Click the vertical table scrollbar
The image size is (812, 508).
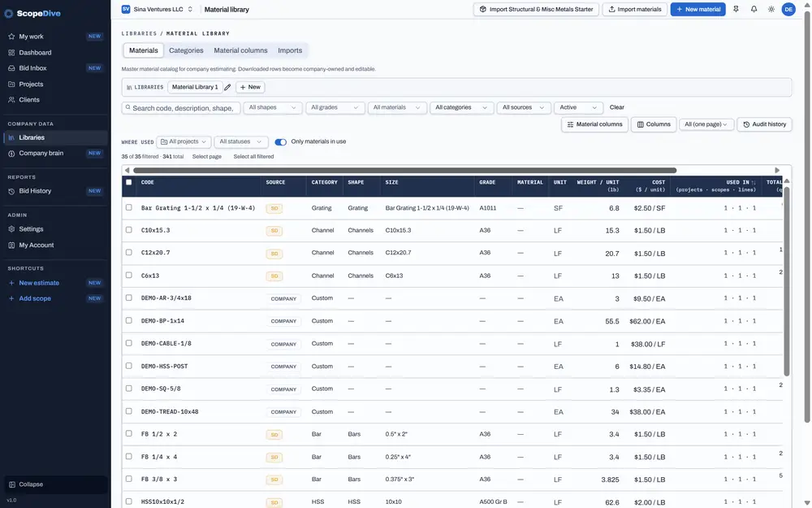click(x=787, y=281)
